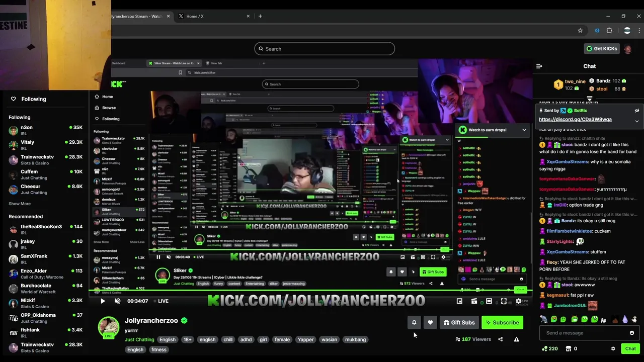Open n3on's channel in Following
This screenshot has width=644, height=362.
(x=45, y=131)
